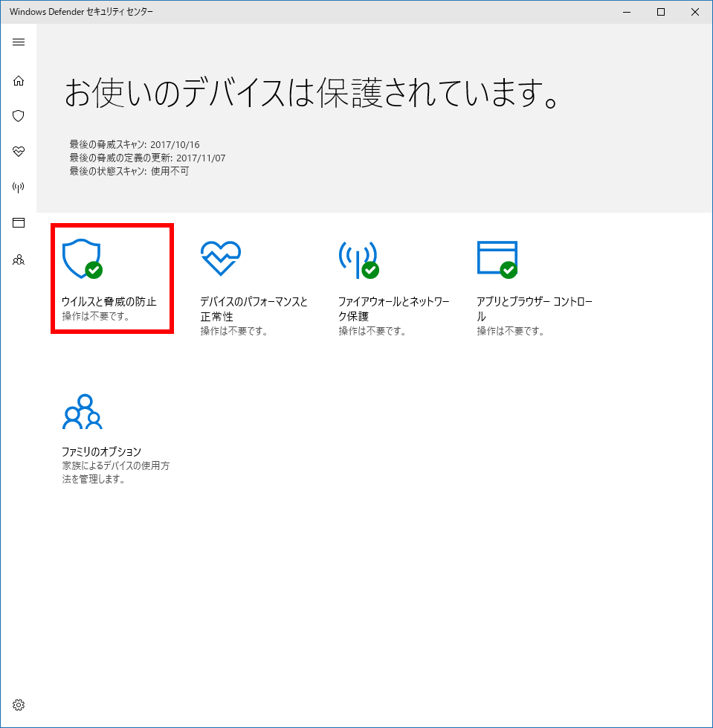Open app & browser control sidebar icon

click(x=19, y=223)
